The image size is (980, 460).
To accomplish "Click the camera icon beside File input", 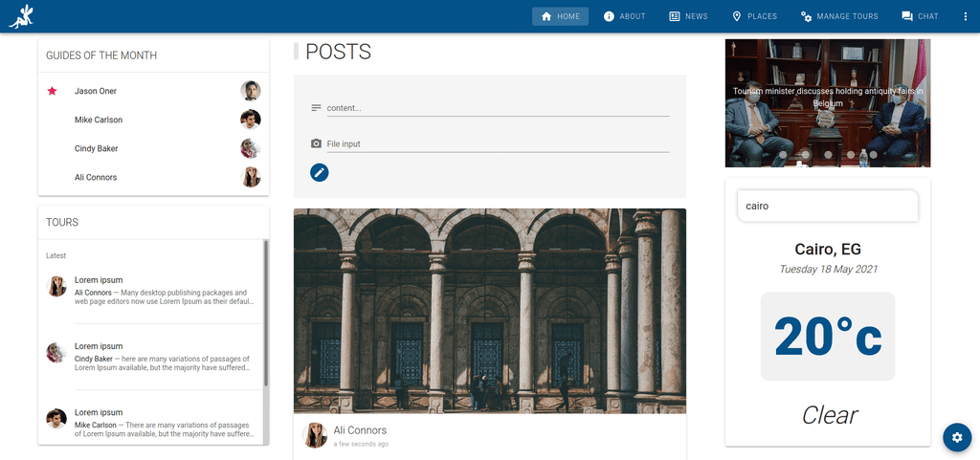I will pos(316,143).
